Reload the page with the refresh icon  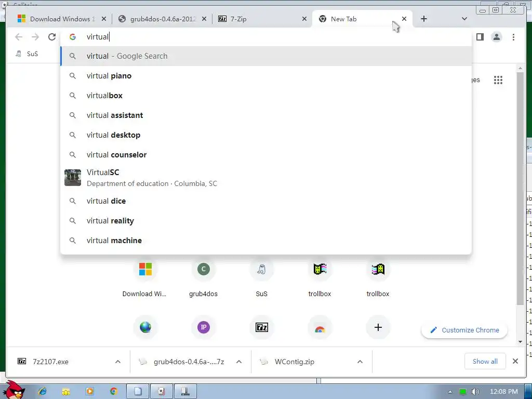click(x=52, y=37)
